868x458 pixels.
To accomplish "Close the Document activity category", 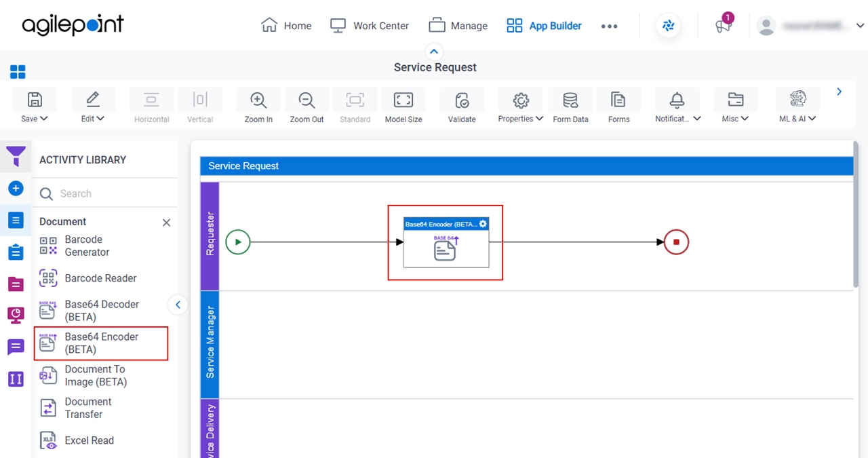I will 166,223.
